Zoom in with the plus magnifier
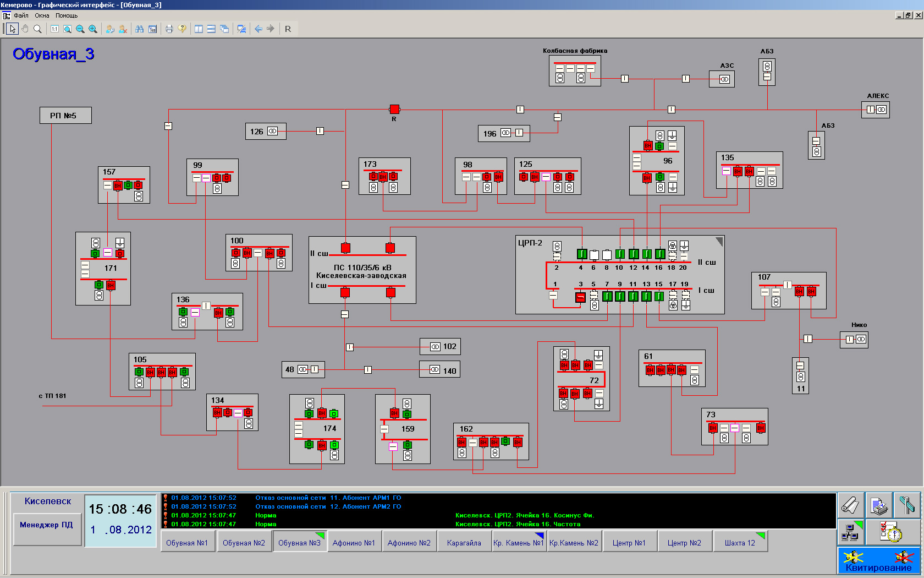This screenshot has width=924, height=578. click(93, 29)
